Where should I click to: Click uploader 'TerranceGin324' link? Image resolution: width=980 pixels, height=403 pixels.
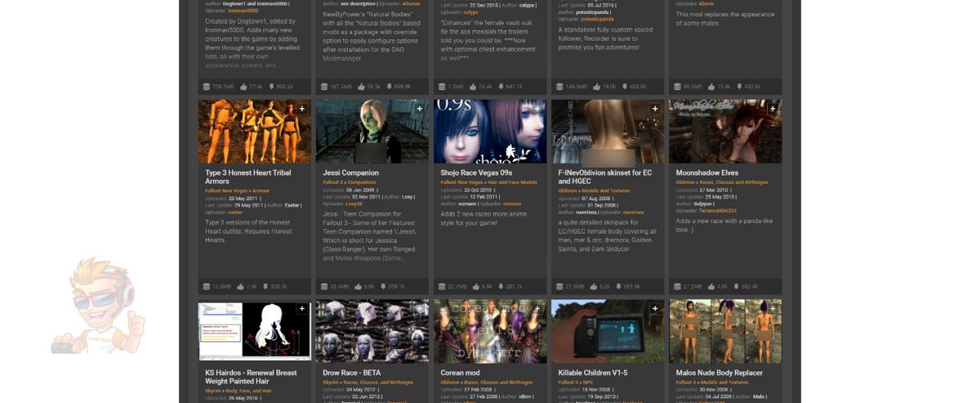pos(717,210)
